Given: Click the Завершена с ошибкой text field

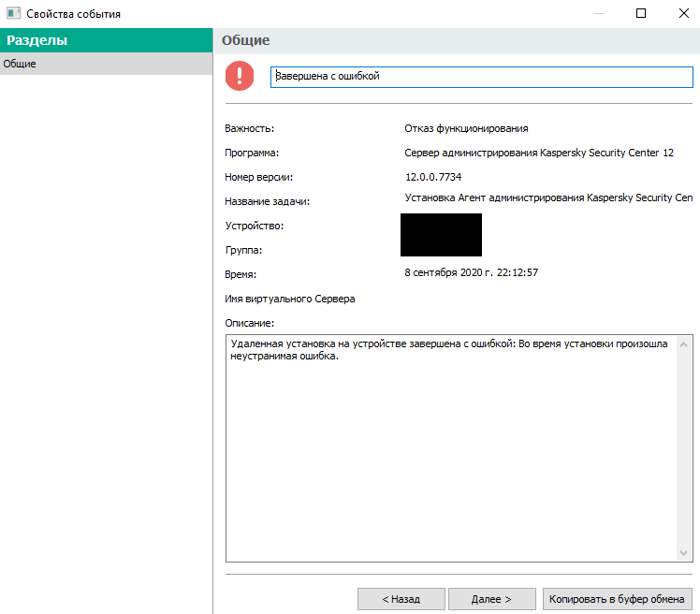Looking at the screenshot, I should [481, 77].
